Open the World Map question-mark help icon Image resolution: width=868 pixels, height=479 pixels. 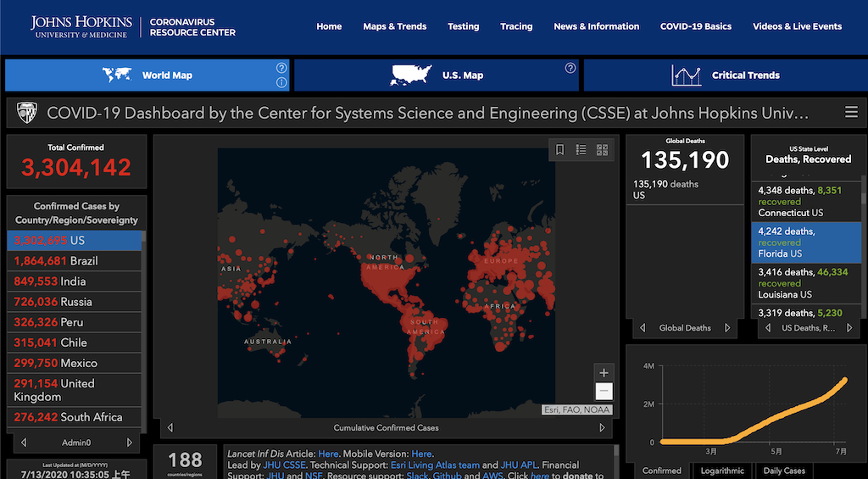coord(281,68)
